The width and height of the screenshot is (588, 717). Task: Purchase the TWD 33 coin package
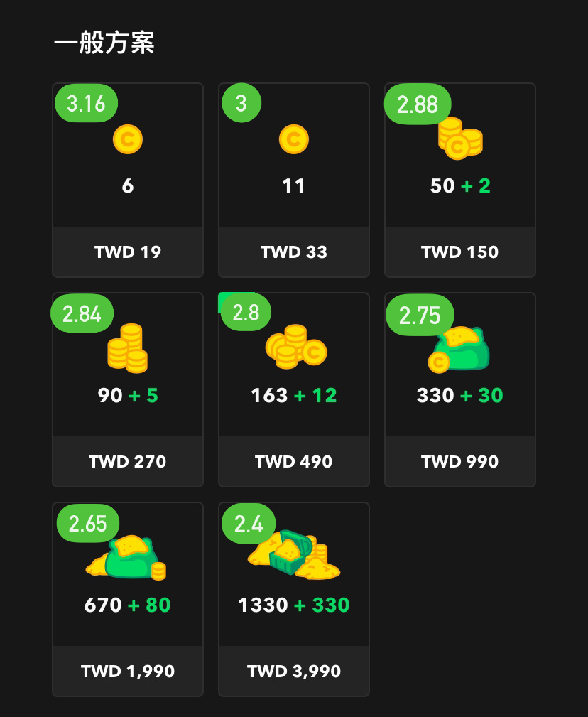pos(294,252)
